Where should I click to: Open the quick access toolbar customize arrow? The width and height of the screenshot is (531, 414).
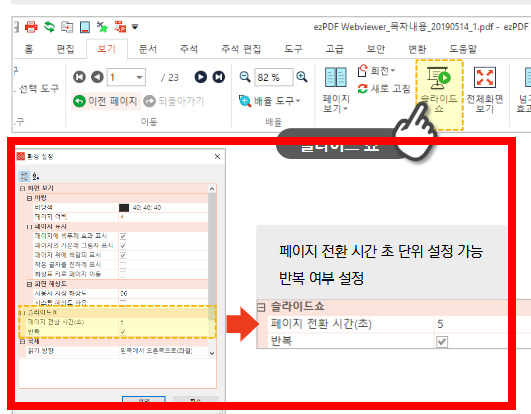click(135, 26)
